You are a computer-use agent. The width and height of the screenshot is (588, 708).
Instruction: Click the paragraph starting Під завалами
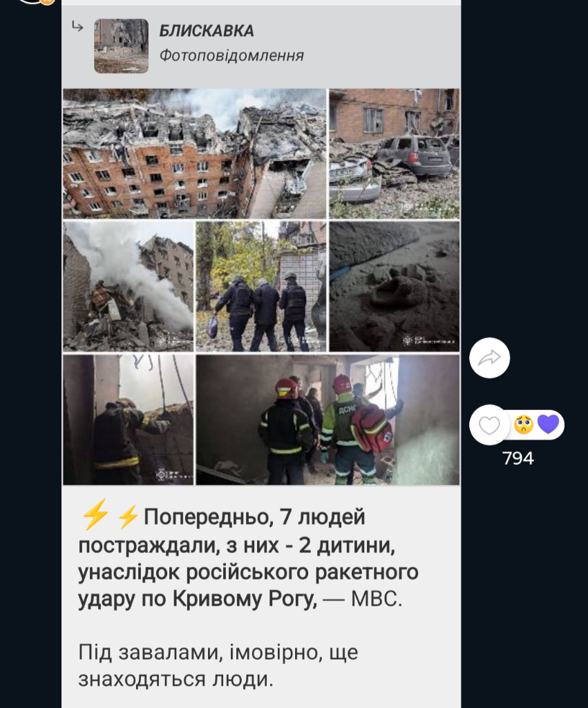[218, 666]
